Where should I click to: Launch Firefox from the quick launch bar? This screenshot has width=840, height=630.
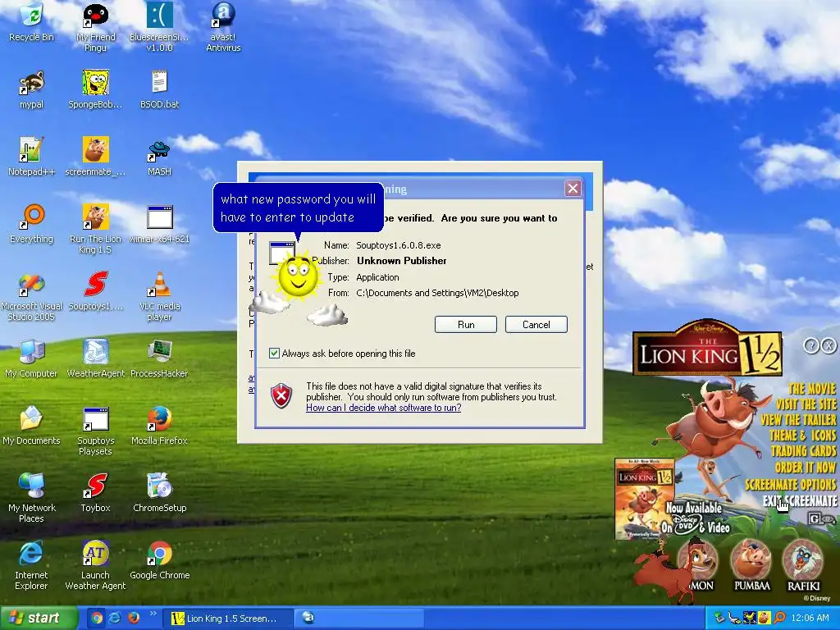(133, 618)
